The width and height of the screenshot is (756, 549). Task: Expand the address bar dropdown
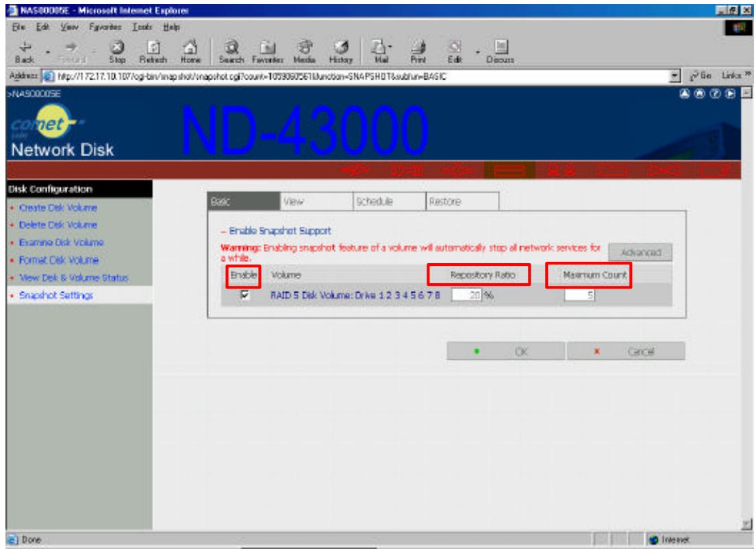click(x=675, y=76)
